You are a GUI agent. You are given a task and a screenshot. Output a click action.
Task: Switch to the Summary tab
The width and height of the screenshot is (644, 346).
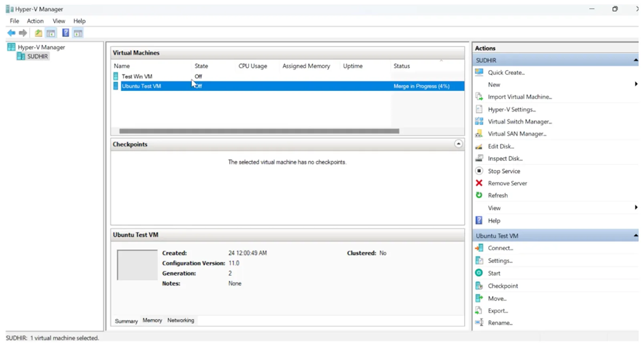[126, 321]
